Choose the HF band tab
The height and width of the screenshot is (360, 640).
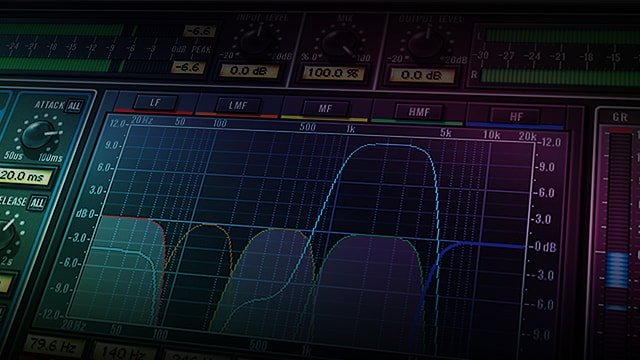pos(516,116)
